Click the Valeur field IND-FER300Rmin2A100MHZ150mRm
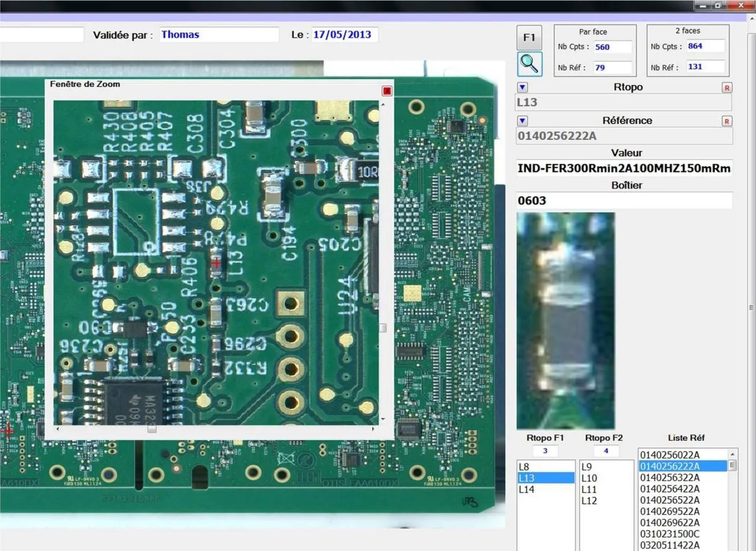 click(x=624, y=168)
